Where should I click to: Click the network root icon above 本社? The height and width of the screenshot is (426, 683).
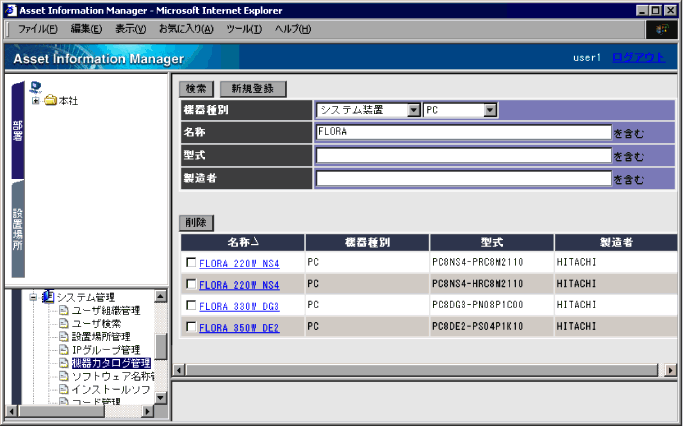(x=37, y=87)
